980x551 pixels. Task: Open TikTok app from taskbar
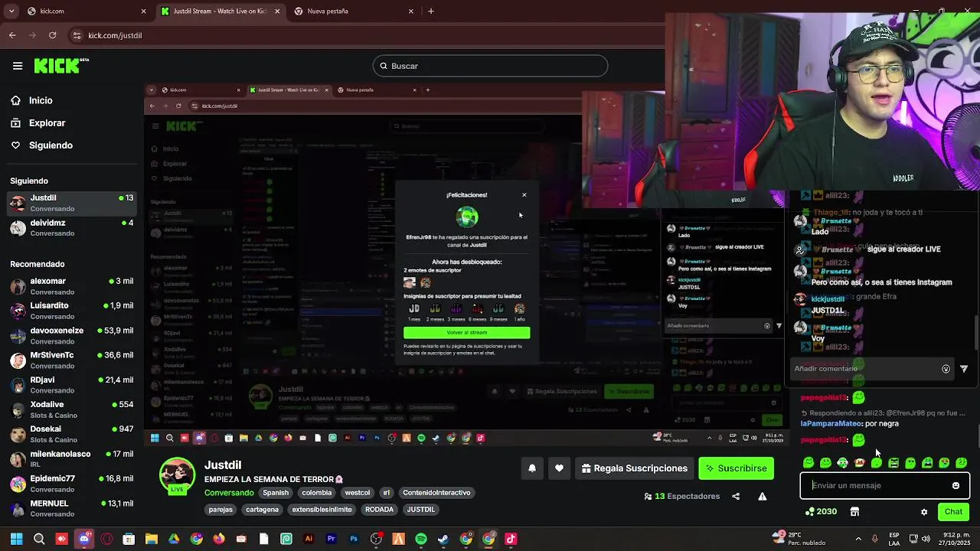[x=511, y=539]
